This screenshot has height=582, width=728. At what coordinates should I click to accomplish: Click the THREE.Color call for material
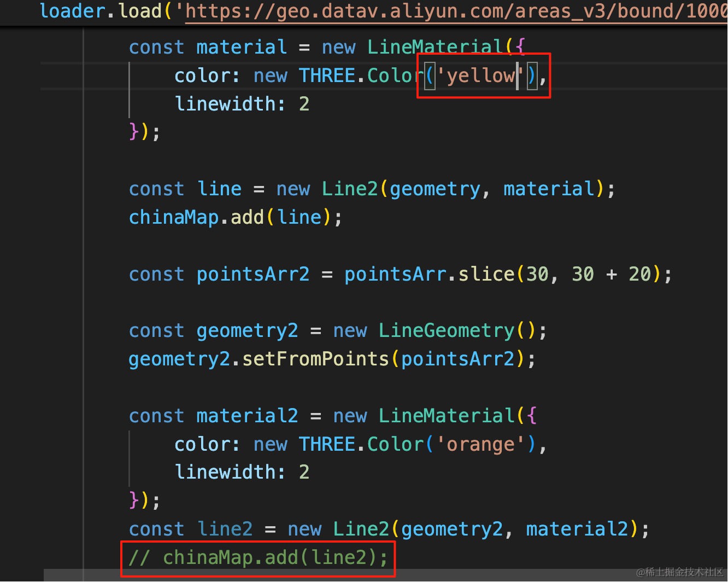(x=418, y=75)
